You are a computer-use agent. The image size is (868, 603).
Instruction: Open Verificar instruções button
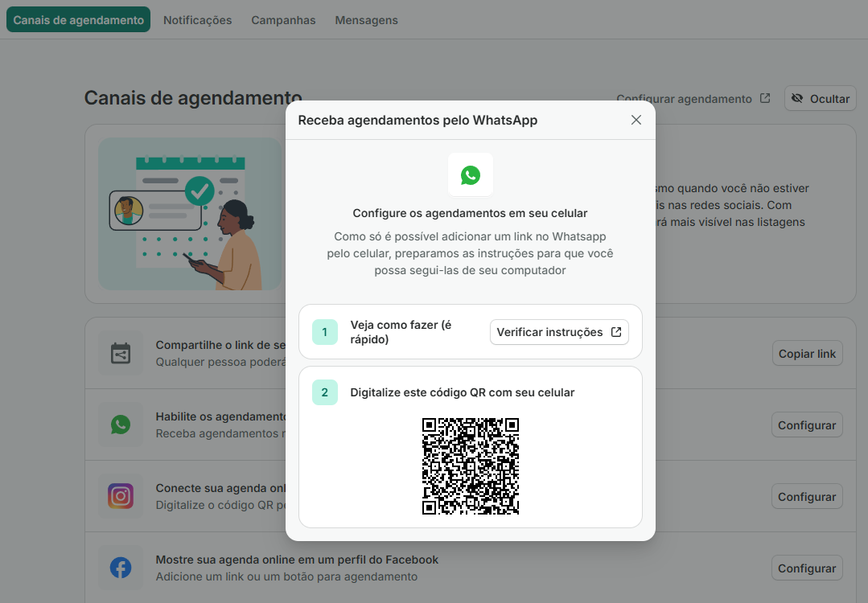[559, 332]
